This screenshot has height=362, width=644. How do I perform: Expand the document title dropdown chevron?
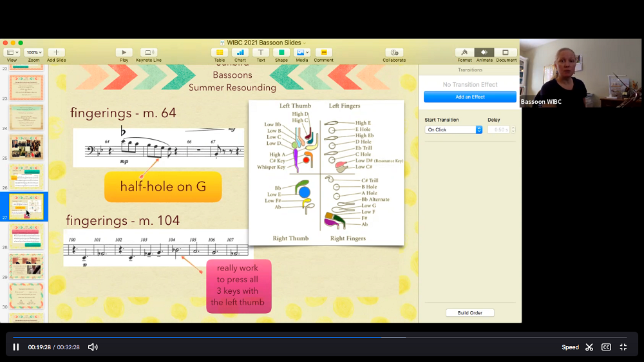coord(305,43)
